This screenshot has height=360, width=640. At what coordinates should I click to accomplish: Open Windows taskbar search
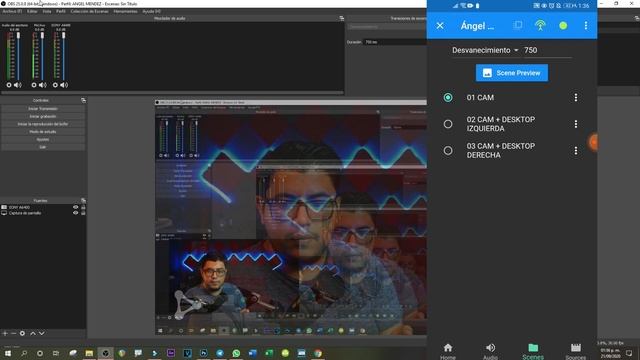click(x=24, y=353)
